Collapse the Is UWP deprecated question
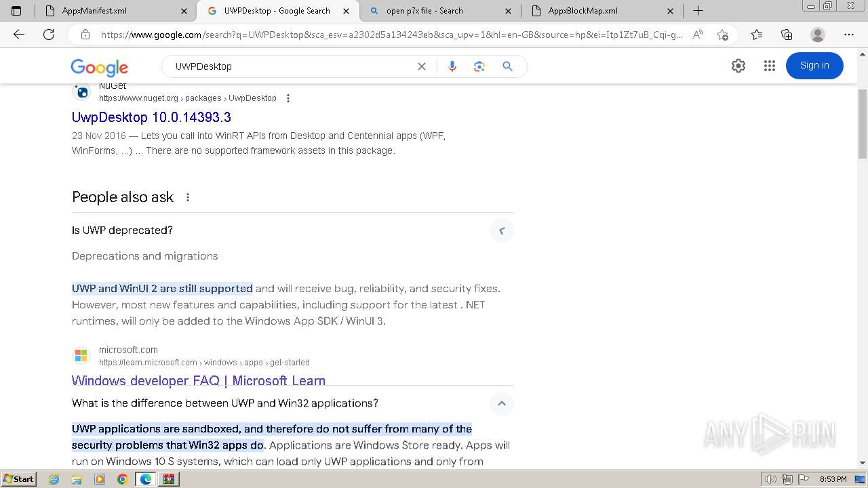This screenshot has width=868, height=488. 502,231
